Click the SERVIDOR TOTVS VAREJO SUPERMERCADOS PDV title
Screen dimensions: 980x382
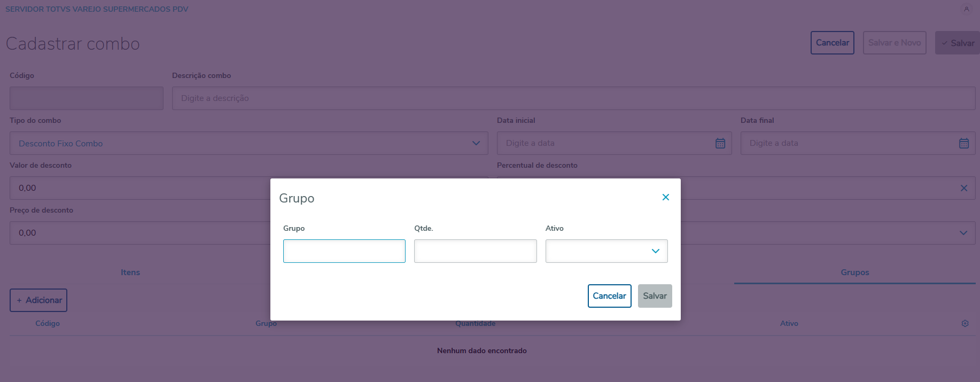97,9
